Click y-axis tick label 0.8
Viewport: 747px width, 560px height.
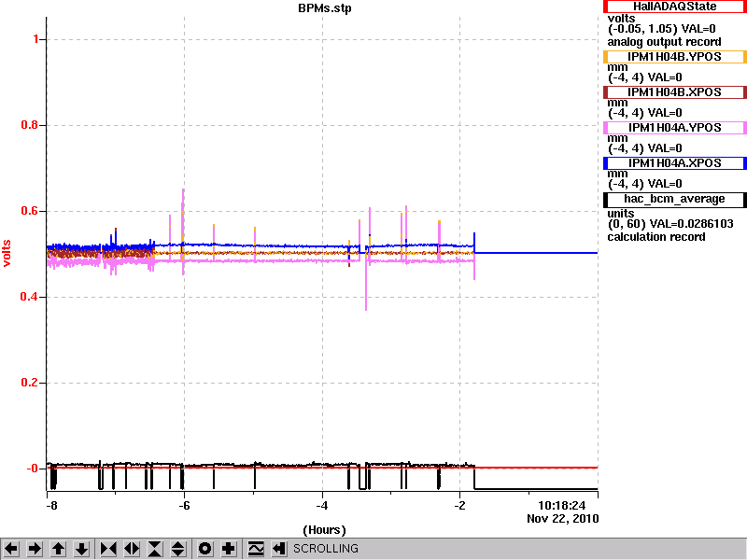click(x=30, y=125)
